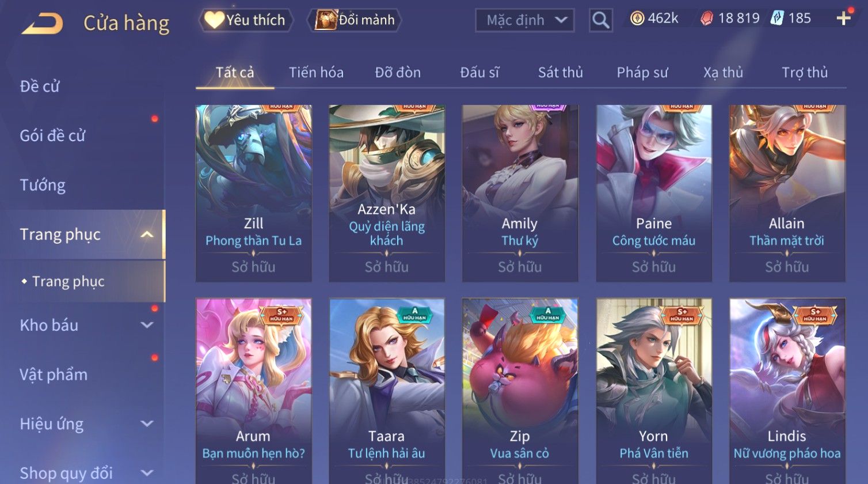This screenshot has height=484, width=868.
Task: Click the red gem currency icon
Action: point(706,18)
